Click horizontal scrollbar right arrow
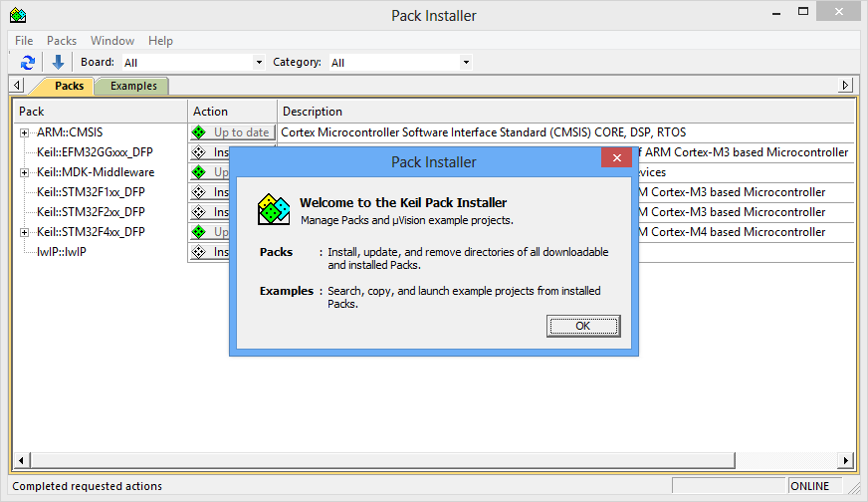 coord(846,460)
